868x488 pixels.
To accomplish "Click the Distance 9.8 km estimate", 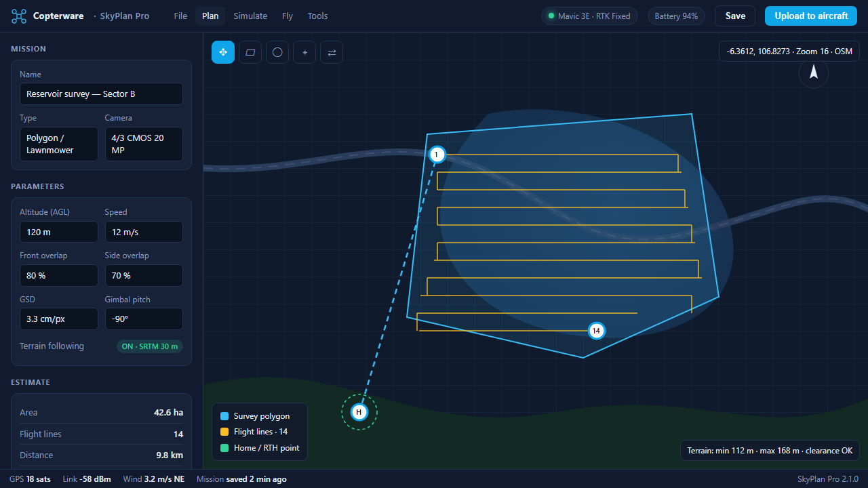I will (101, 455).
